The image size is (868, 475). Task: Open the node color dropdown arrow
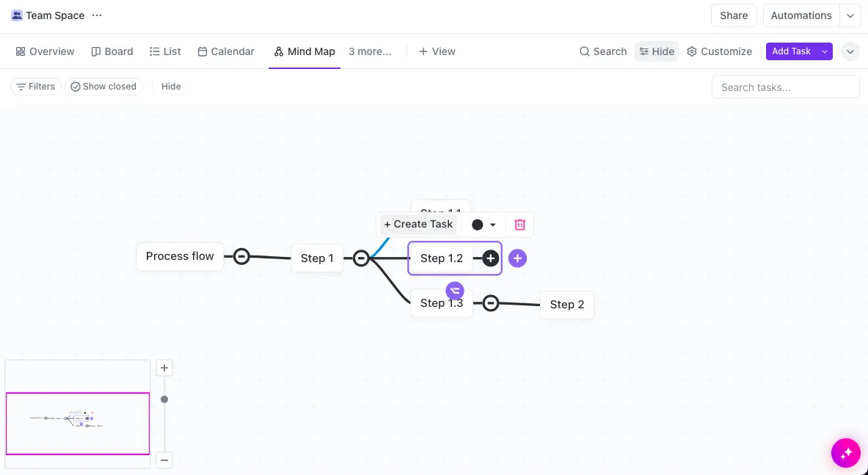click(x=492, y=225)
